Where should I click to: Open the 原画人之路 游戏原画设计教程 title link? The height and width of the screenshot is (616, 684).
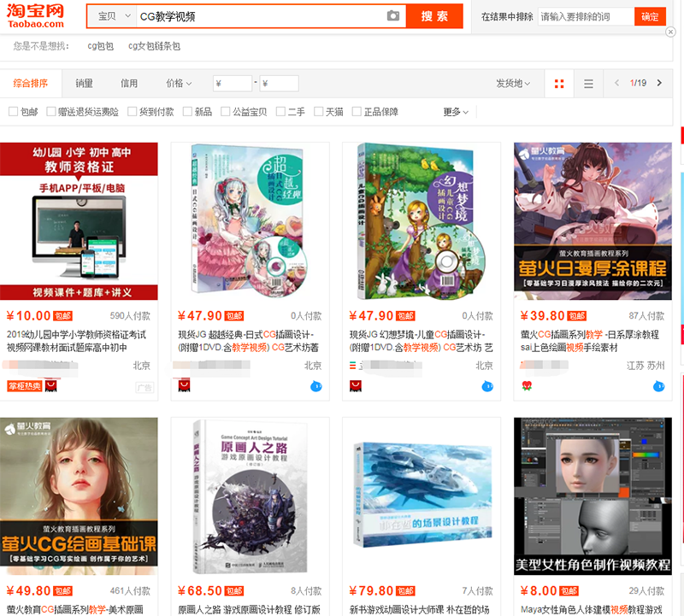pos(249,609)
